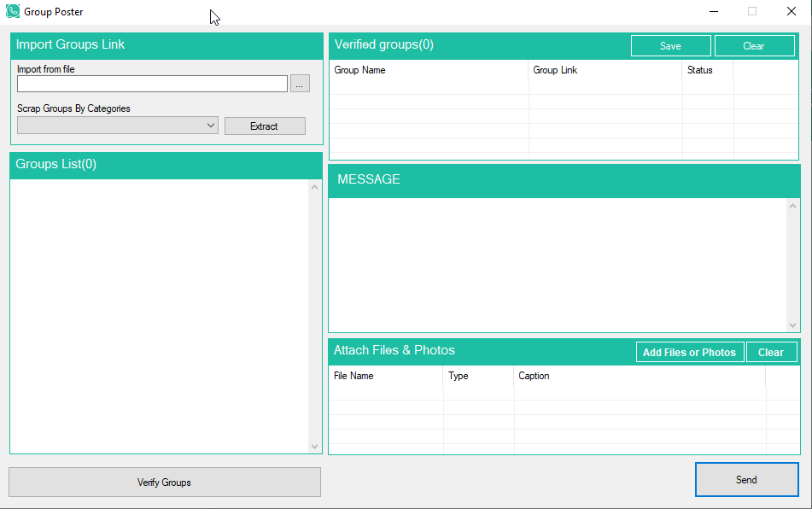
Task: Save the verified groups list
Action: point(670,46)
